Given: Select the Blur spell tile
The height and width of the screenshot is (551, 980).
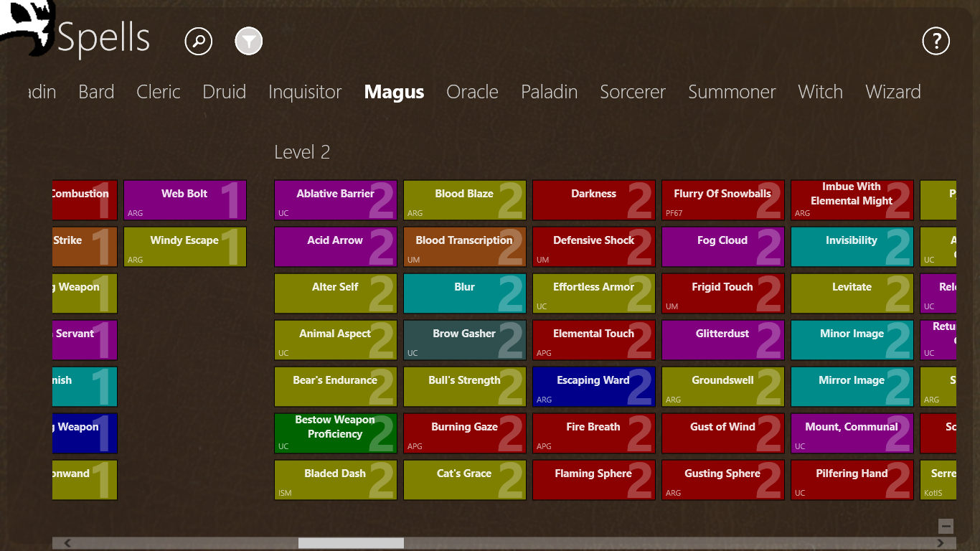Looking at the screenshot, I should (465, 293).
